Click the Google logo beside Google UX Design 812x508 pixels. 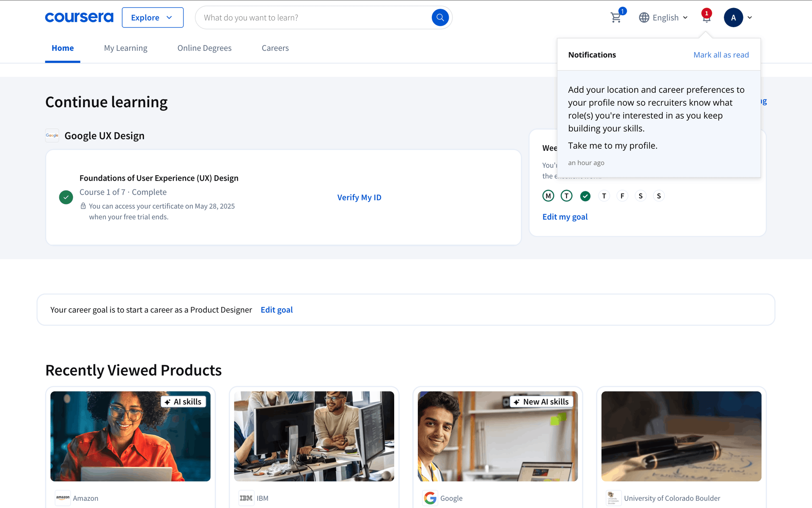(x=52, y=135)
